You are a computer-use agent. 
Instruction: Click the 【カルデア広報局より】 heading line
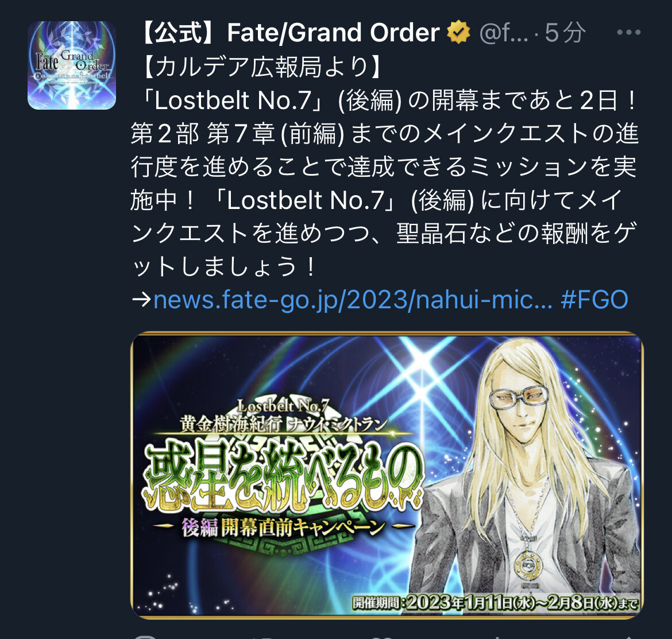coord(262,67)
